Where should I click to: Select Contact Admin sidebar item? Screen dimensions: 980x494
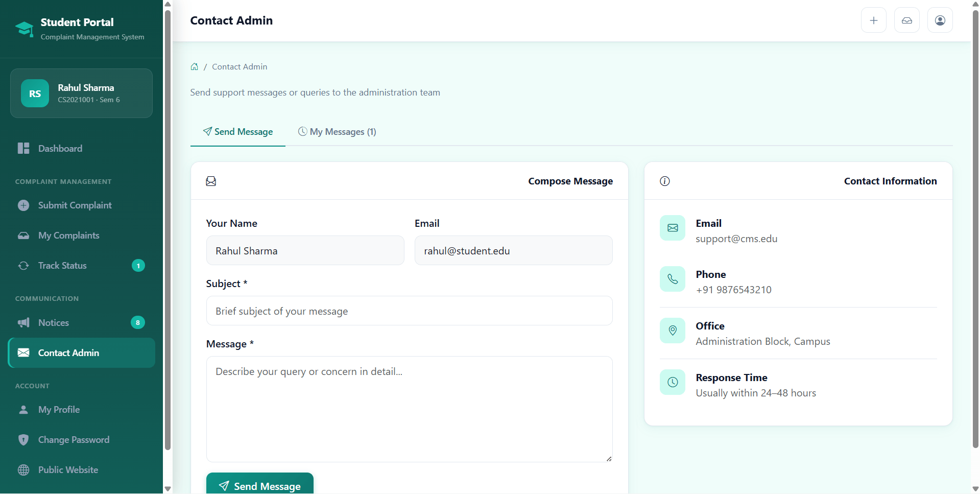(81, 353)
